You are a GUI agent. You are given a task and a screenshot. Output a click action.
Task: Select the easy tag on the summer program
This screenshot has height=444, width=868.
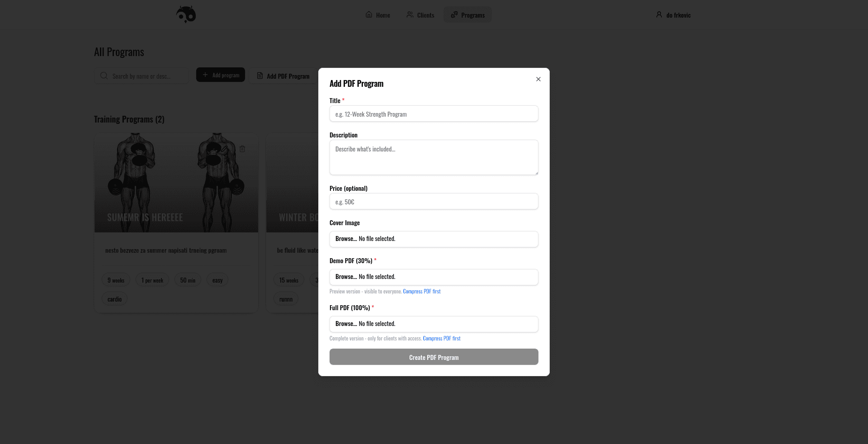(x=217, y=279)
